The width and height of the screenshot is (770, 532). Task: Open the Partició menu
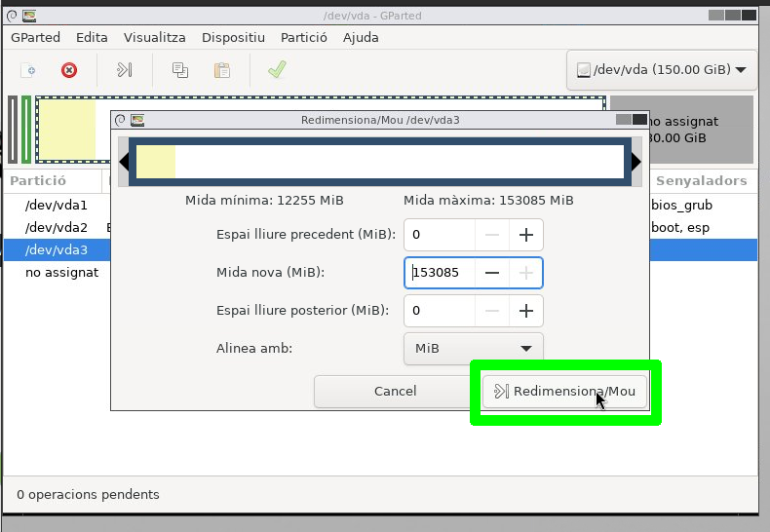click(x=303, y=37)
